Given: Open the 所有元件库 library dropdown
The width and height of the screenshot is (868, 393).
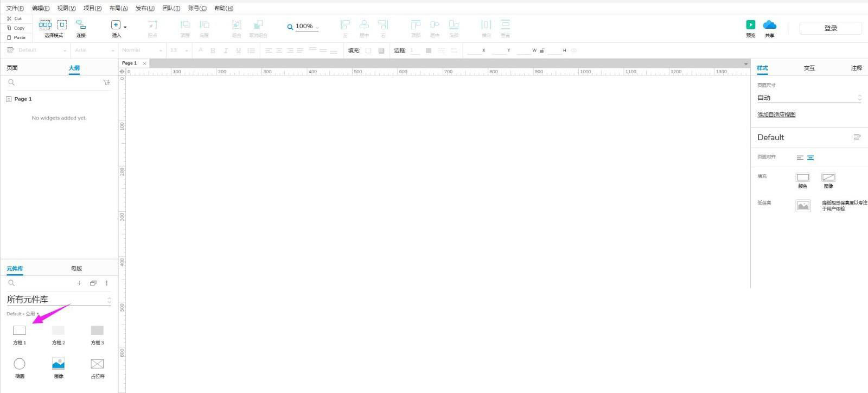Looking at the screenshot, I should pos(59,300).
